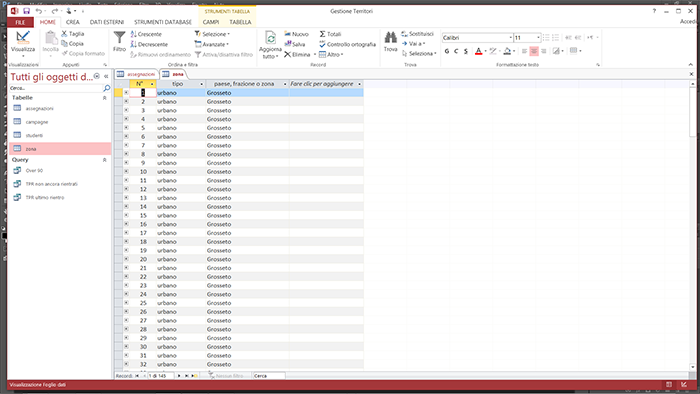Pick font color red A

(479, 51)
